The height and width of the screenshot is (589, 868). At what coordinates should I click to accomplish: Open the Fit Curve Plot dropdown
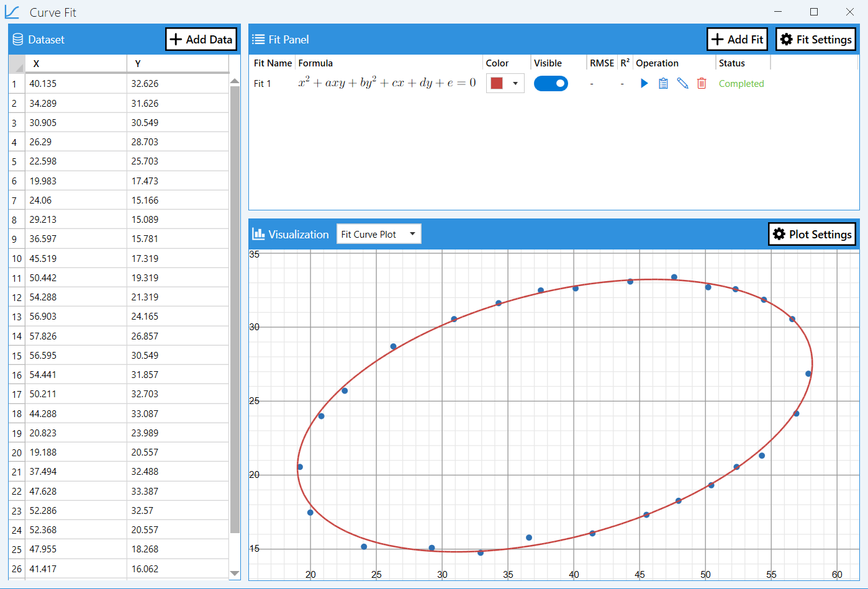click(379, 234)
